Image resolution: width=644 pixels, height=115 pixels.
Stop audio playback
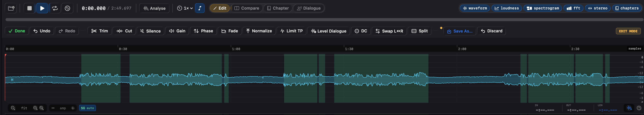coord(29,8)
